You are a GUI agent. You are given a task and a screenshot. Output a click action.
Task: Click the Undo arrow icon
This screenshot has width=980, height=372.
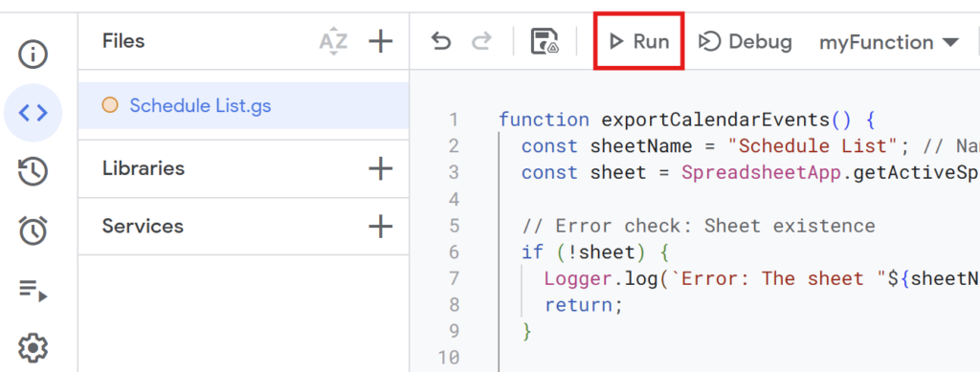click(441, 42)
